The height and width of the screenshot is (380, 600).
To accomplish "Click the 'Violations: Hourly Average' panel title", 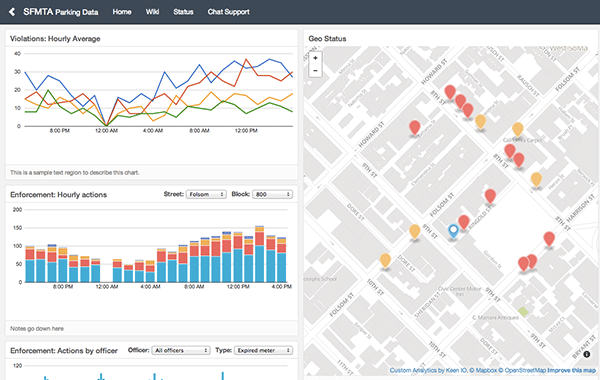I will 55,39.
